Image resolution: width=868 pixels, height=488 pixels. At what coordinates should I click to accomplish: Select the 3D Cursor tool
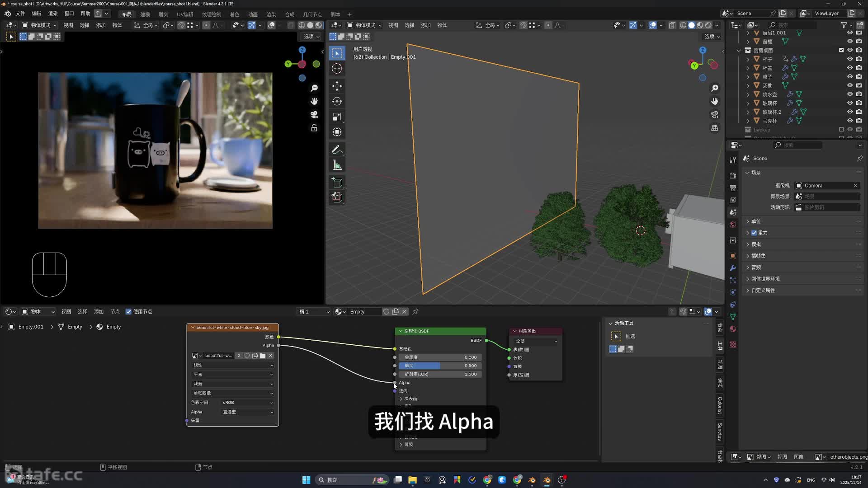pos(337,68)
